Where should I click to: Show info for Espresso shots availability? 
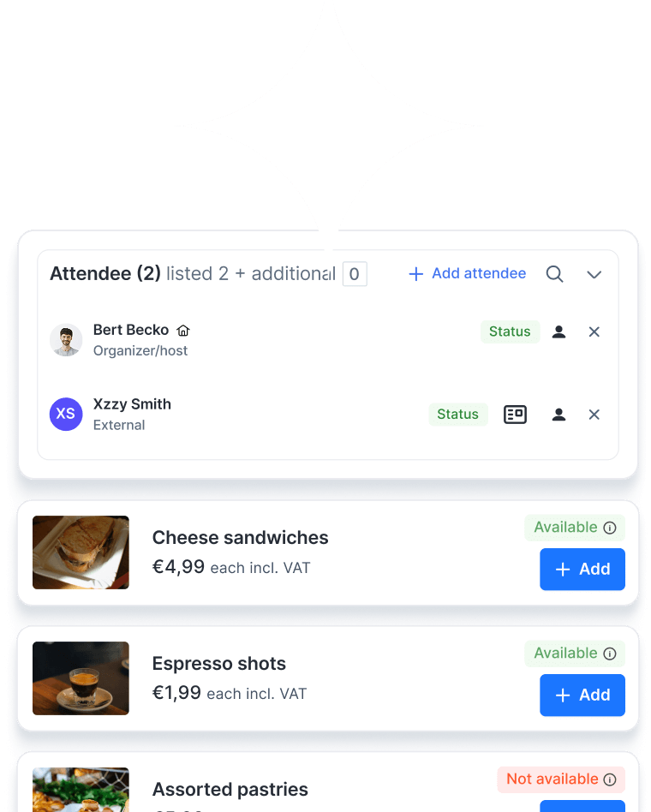pos(610,654)
